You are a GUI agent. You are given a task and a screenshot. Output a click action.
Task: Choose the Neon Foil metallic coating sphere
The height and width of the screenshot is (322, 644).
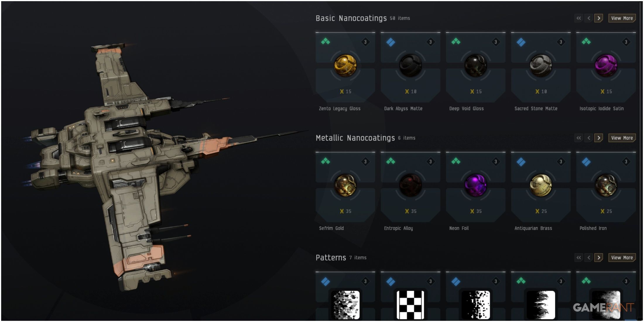coord(476,185)
